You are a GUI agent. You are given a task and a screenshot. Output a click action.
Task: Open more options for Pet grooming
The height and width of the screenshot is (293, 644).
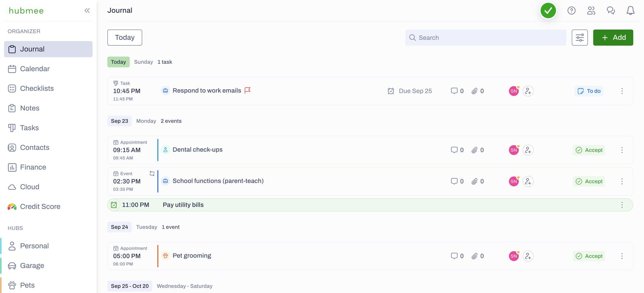point(622,256)
